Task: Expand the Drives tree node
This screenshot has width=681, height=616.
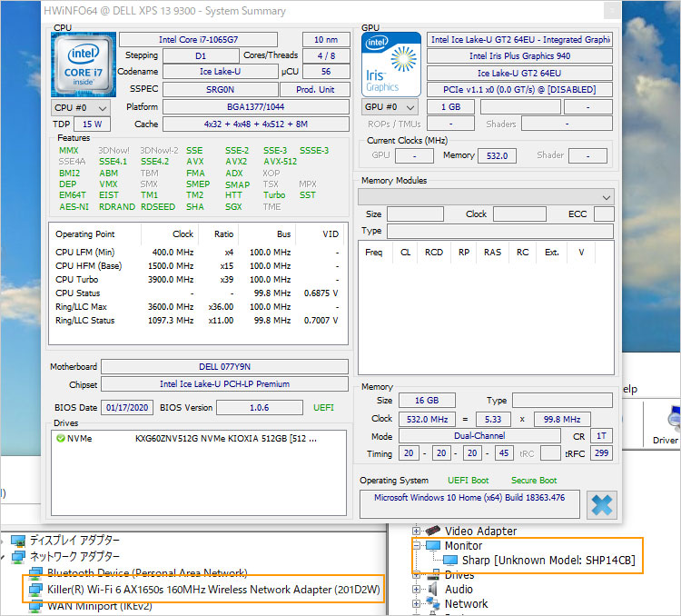Action: [x=416, y=575]
